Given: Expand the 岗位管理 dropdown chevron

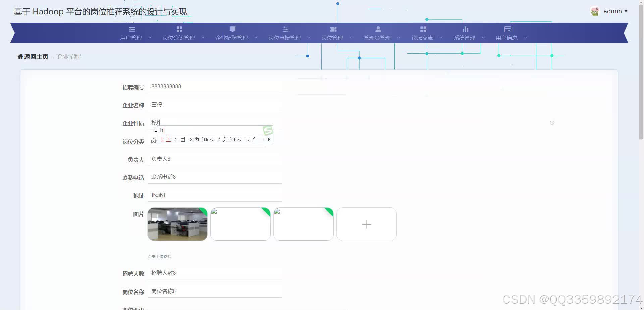Looking at the screenshot, I should [x=351, y=38].
